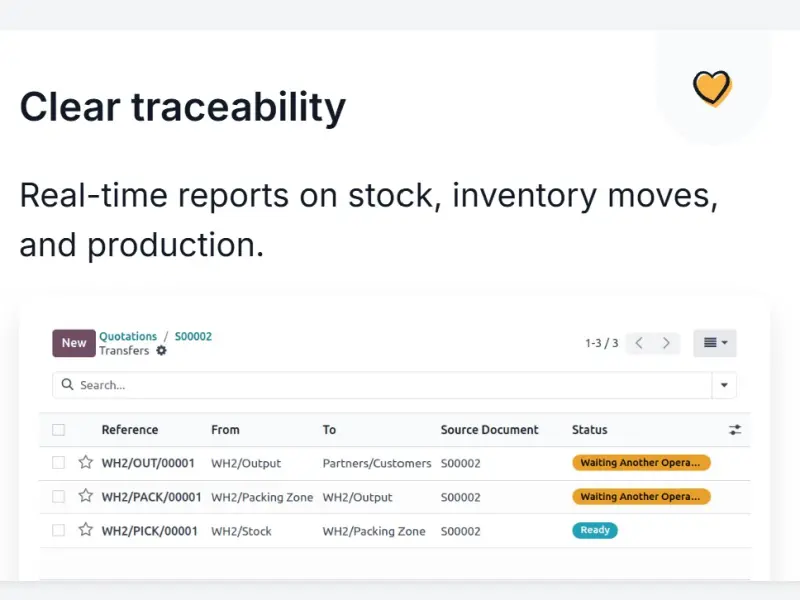Click the search magnifier icon
The width and height of the screenshot is (800, 600).
point(68,385)
